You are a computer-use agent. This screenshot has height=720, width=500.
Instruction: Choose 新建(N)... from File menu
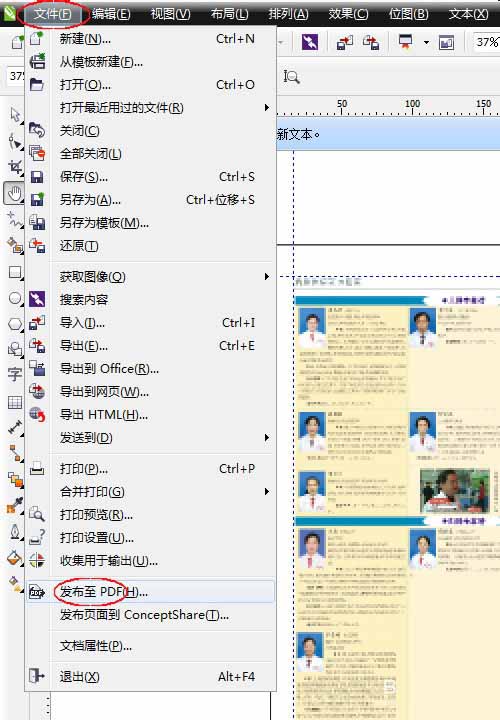click(x=151, y=39)
